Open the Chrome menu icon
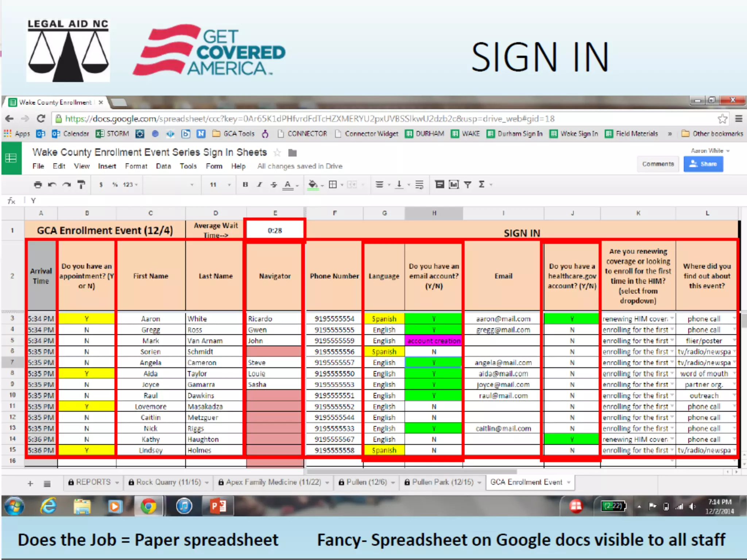The image size is (747, 560). pos(739,118)
